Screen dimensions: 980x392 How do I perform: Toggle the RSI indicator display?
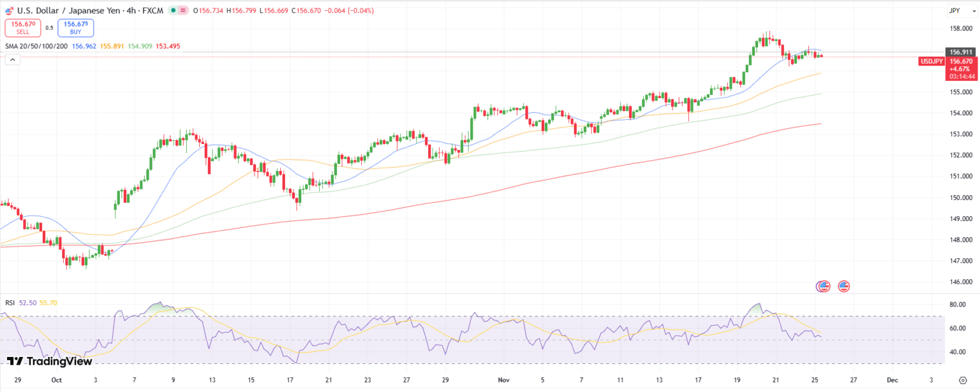coord(9,303)
